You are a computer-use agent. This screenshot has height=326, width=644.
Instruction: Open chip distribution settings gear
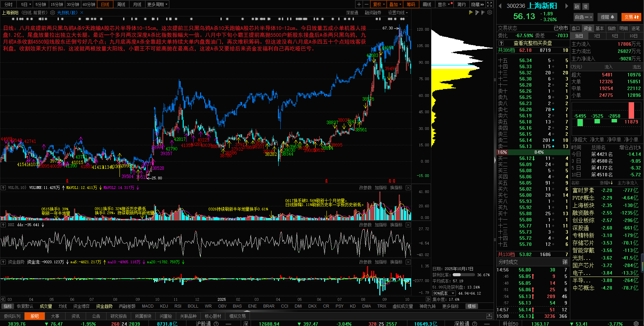[x=490, y=13]
